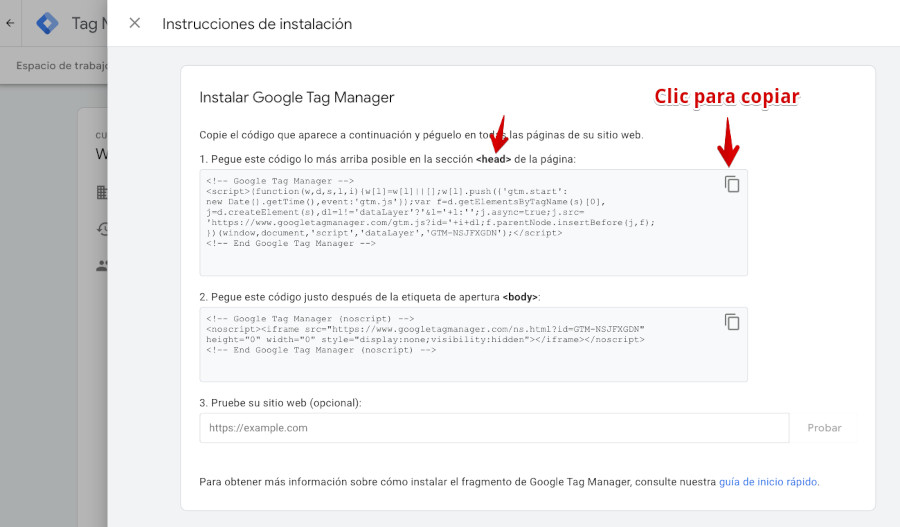Click the Google Tag Manager logo
The width and height of the screenshot is (900, 527).
point(47,24)
